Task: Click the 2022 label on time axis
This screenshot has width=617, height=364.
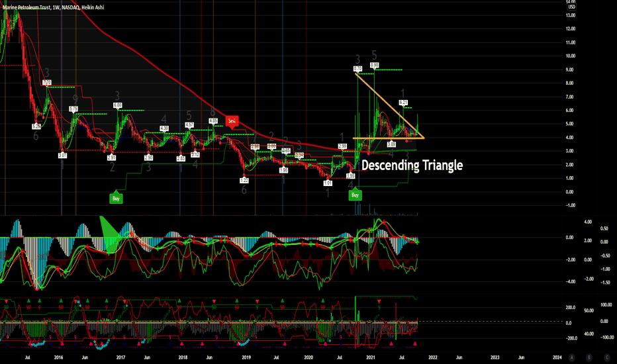Action: pos(433,357)
